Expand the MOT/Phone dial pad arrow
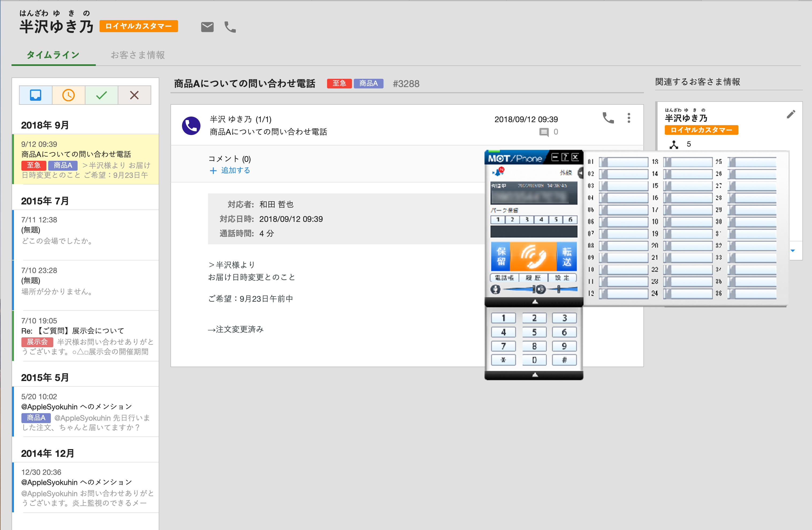 point(535,302)
